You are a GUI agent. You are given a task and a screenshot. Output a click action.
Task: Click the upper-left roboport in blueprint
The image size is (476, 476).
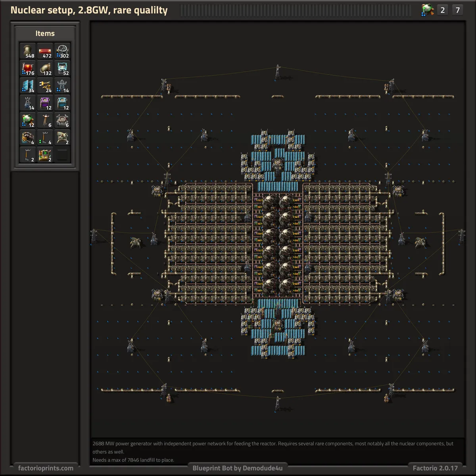[x=157, y=190]
